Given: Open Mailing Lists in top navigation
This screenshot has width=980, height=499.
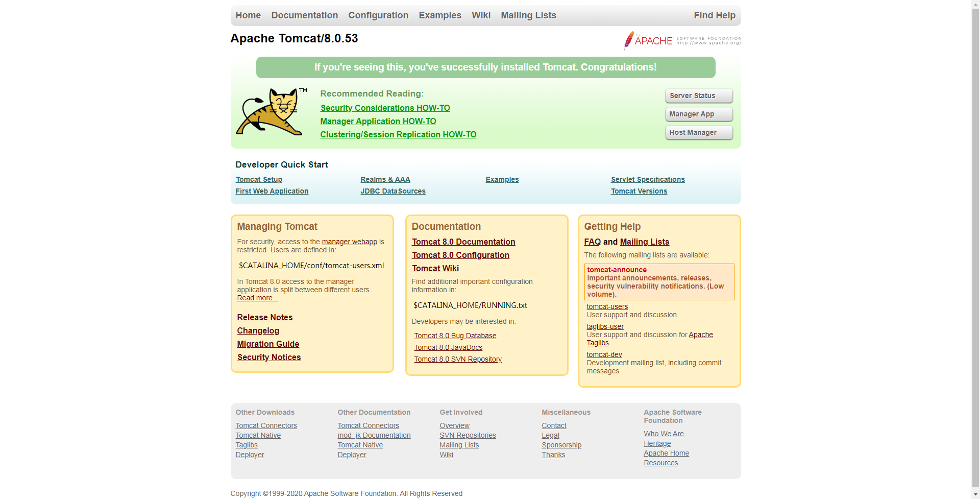Looking at the screenshot, I should (x=528, y=15).
